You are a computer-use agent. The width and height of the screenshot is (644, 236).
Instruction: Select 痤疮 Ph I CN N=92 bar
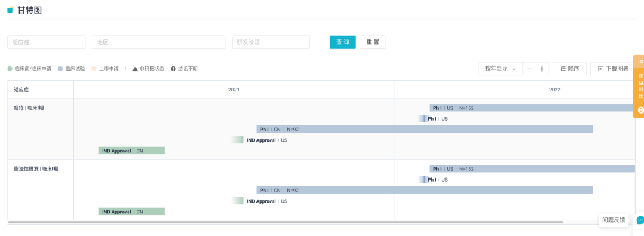pos(425,129)
